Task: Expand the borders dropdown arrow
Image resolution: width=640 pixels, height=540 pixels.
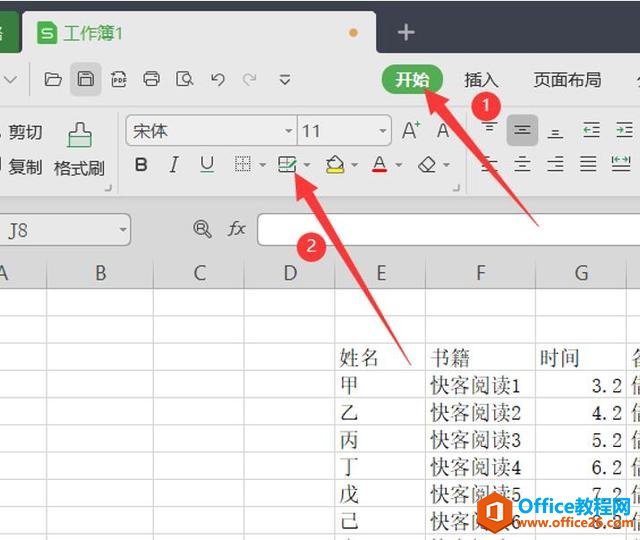Action: (263, 165)
